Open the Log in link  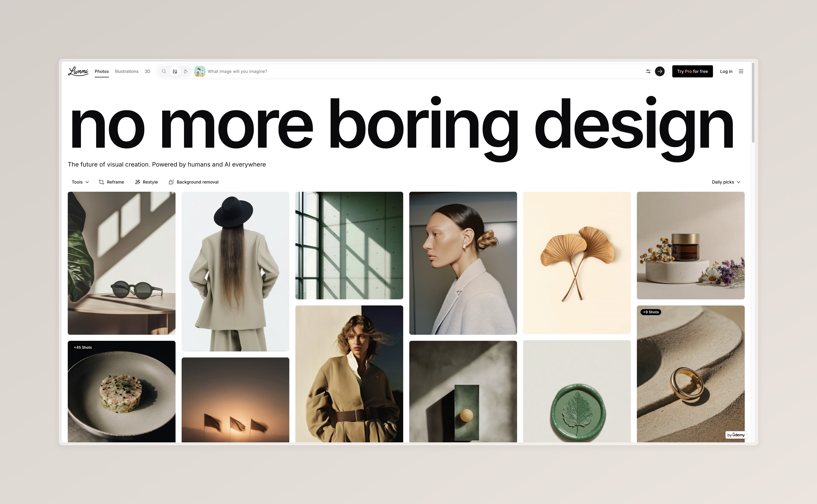(x=726, y=71)
